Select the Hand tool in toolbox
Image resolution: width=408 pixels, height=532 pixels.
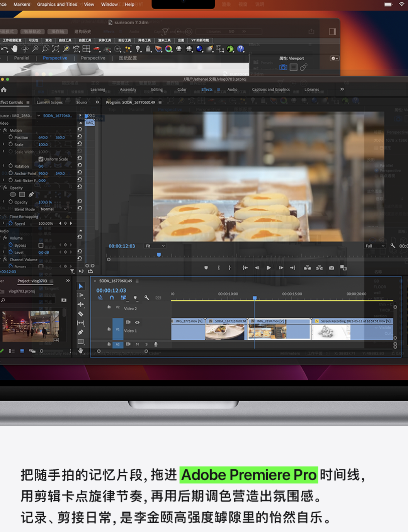pyautogui.click(x=80, y=351)
